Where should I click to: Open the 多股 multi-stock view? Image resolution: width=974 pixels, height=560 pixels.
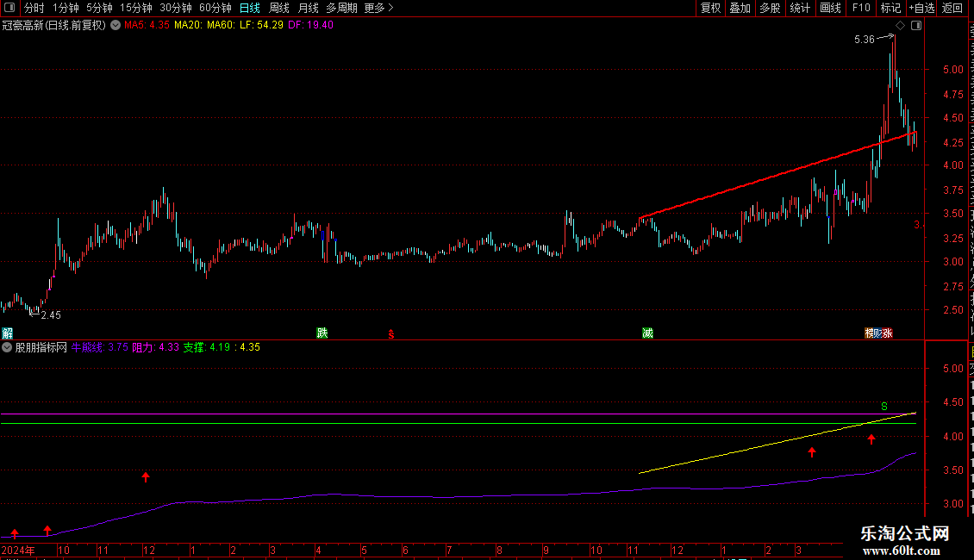(x=770, y=8)
